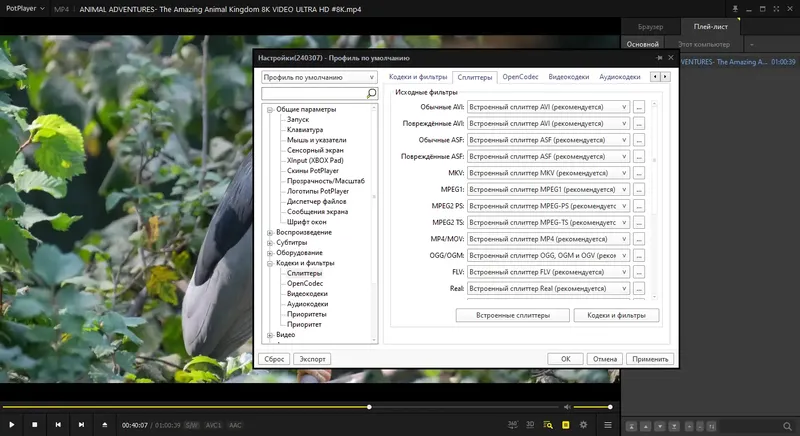Select 'Приоритеты' in the settings tree

click(x=306, y=314)
